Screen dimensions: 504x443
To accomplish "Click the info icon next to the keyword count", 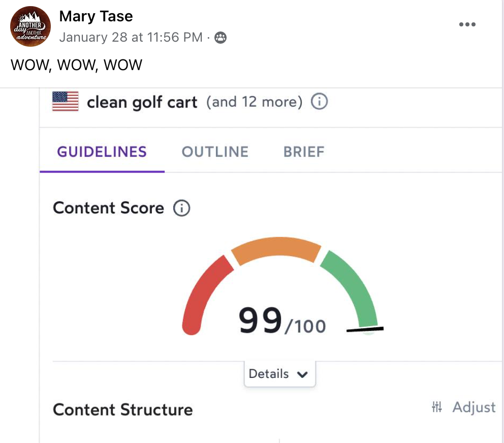I will 319,102.
